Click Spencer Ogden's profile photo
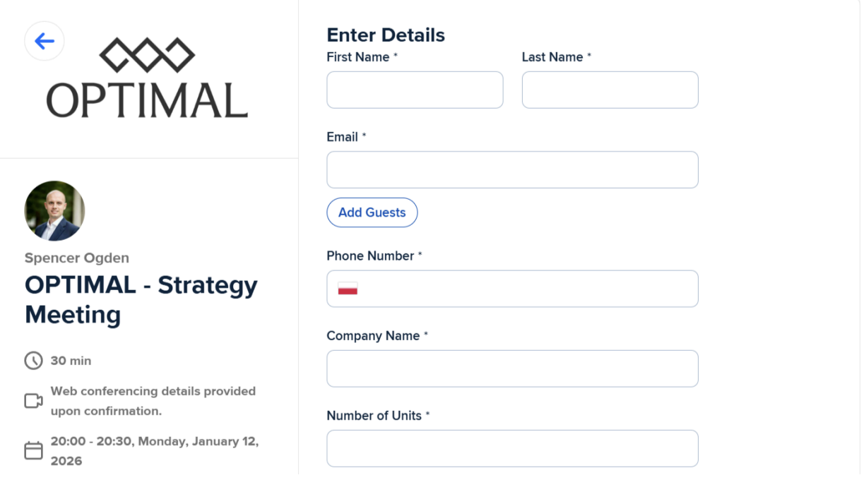Viewport: 866px width, 504px height. (x=54, y=211)
